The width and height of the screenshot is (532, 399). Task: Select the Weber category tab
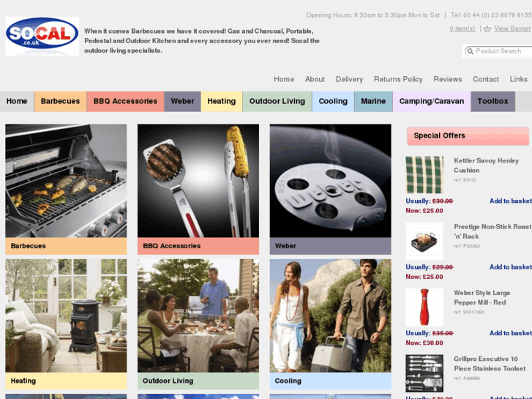pos(182,101)
